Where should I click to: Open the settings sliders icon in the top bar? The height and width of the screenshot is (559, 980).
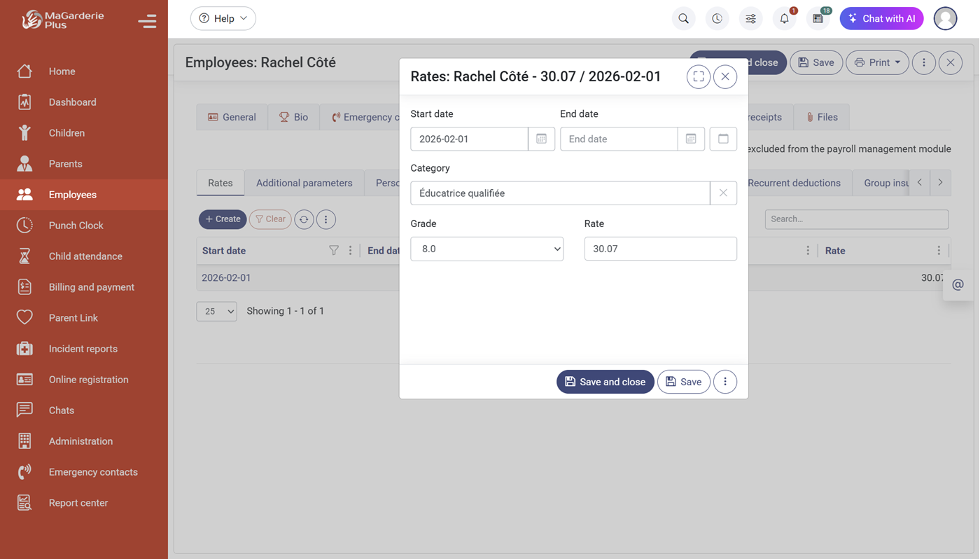(750, 19)
